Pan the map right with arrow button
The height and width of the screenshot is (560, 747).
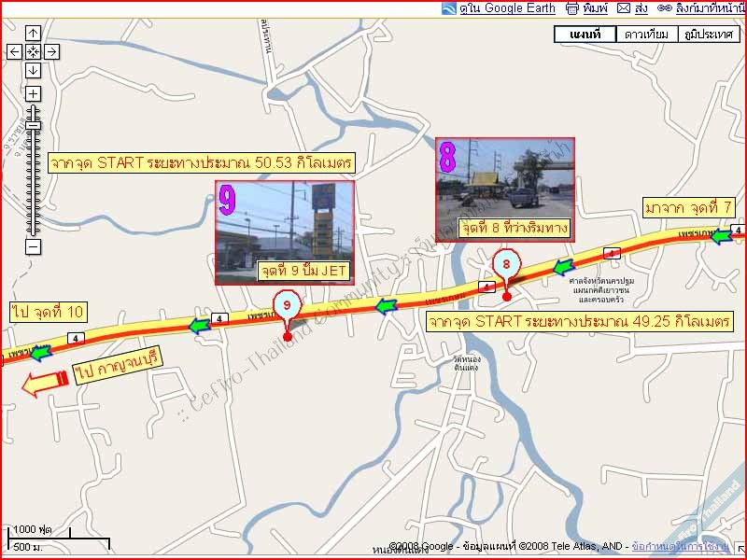[x=51, y=52]
